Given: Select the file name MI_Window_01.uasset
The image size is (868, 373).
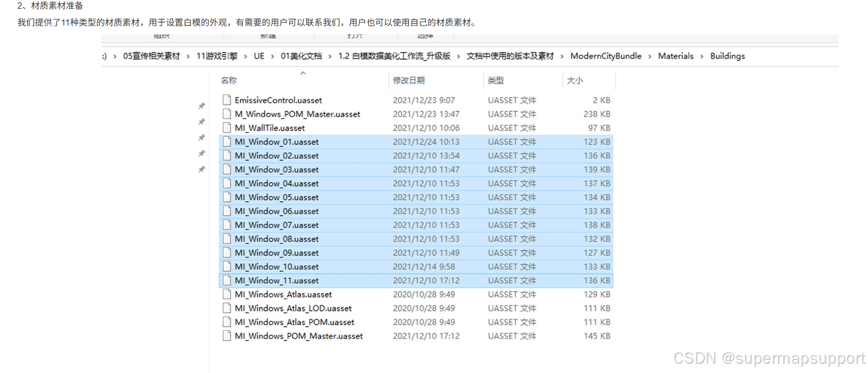Looking at the screenshot, I should (277, 142).
